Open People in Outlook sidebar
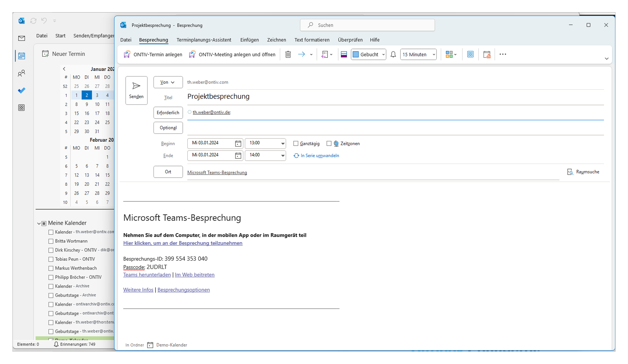This screenshot has height=364, width=628. [x=22, y=73]
